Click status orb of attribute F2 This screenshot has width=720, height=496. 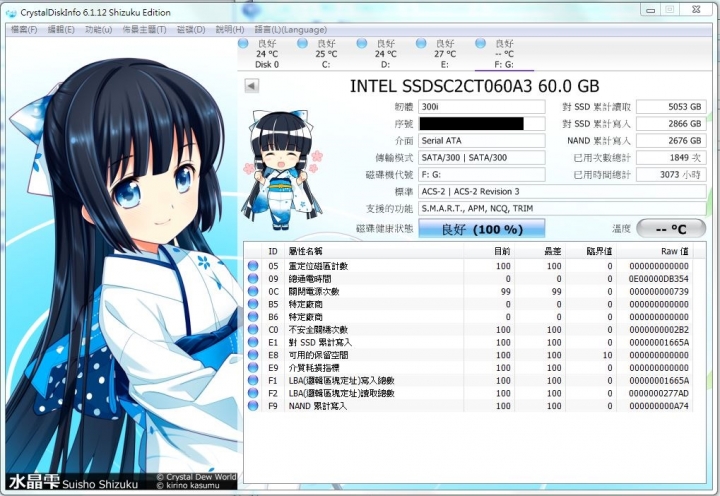point(253,393)
